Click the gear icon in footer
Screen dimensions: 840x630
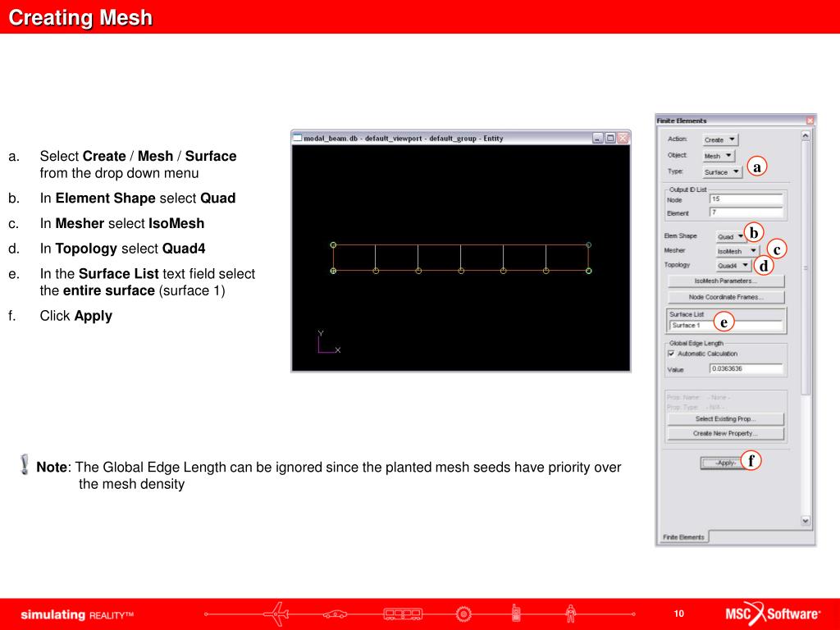tap(464, 614)
